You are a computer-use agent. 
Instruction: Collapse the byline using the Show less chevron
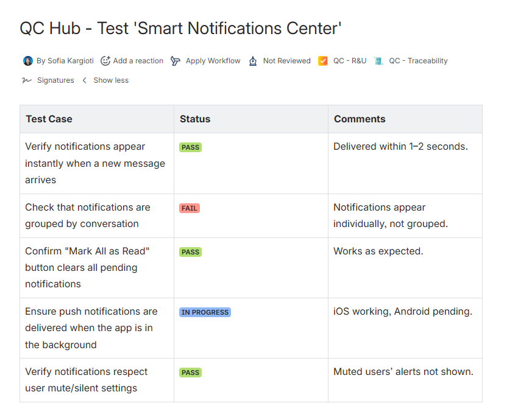tap(85, 80)
